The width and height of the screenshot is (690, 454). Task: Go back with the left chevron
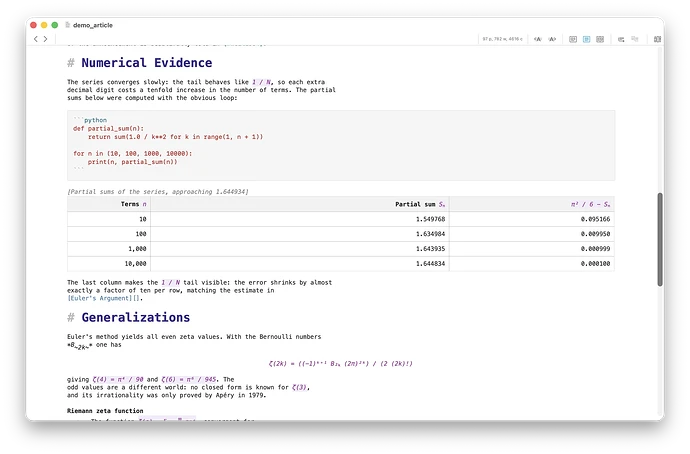coord(36,39)
